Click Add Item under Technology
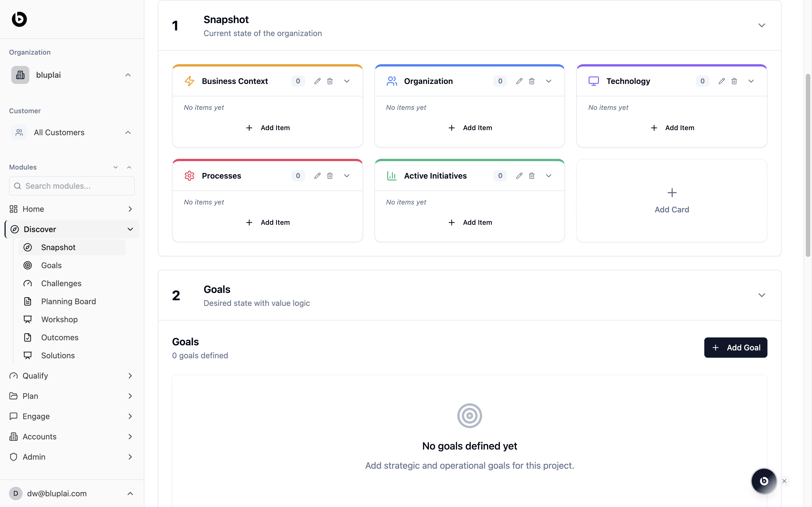Viewport: 812px width, 507px height. click(672, 128)
